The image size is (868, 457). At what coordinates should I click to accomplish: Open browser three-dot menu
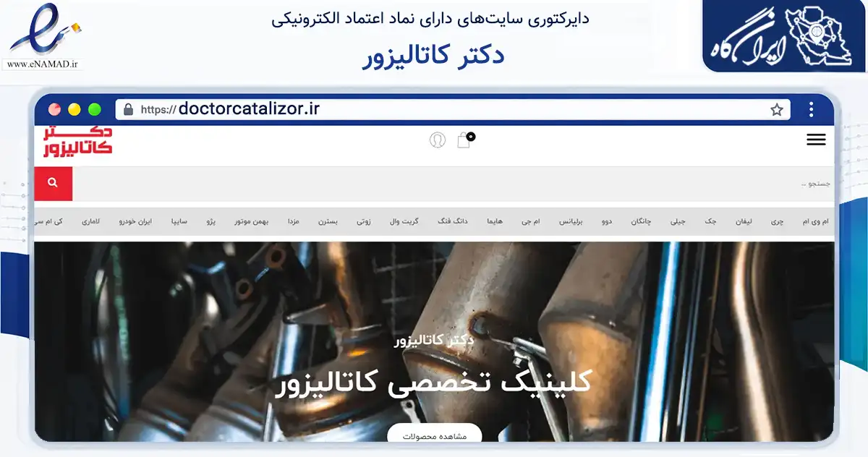pos(812,110)
